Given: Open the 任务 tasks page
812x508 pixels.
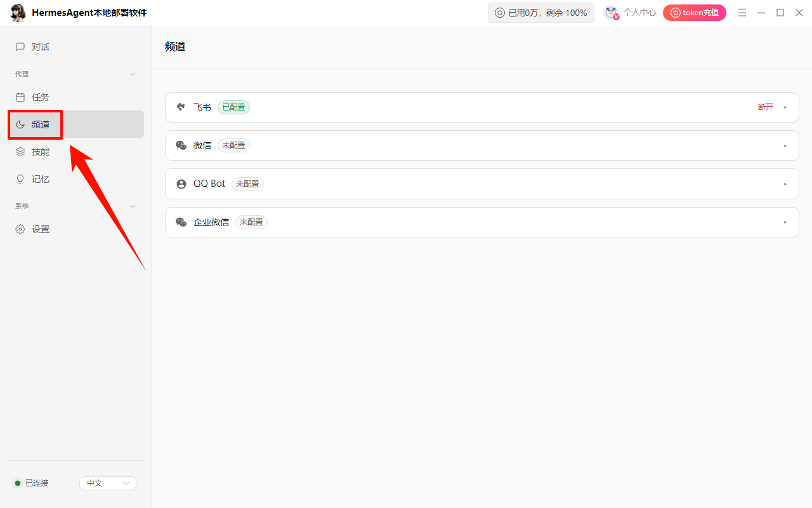Looking at the screenshot, I should (76, 97).
